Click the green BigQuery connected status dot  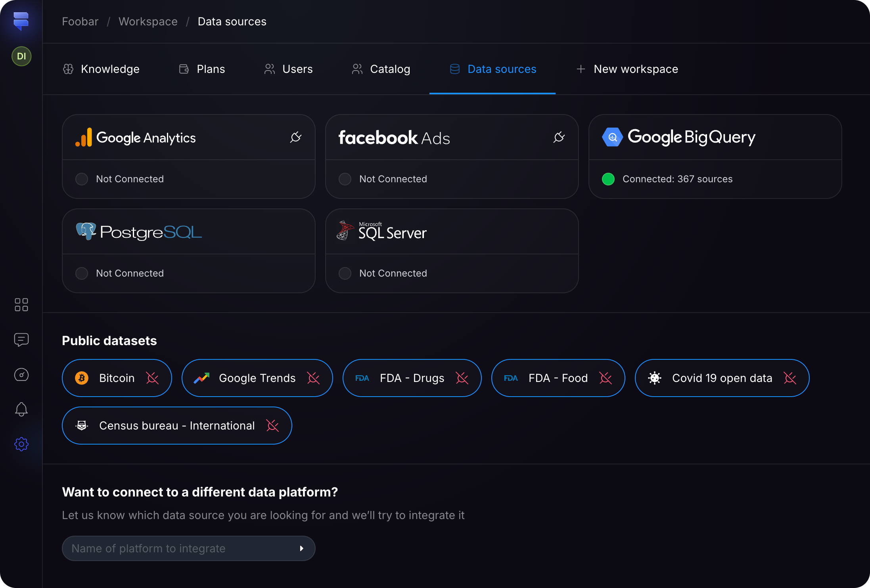click(x=608, y=179)
